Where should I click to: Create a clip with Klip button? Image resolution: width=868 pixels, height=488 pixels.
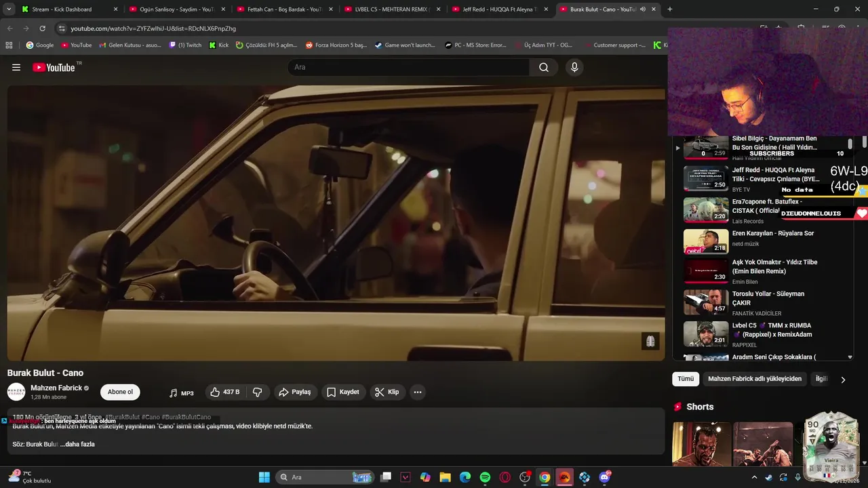387,392
